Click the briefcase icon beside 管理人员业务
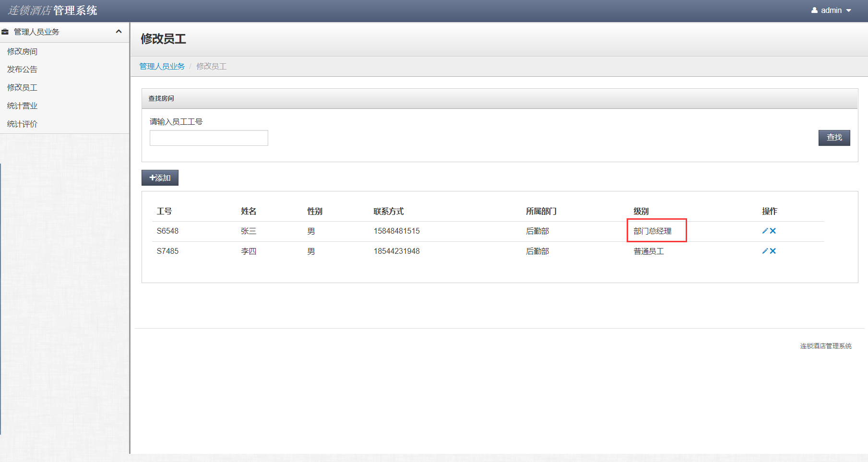Screen dimensions: 868x462 tap(5, 32)
